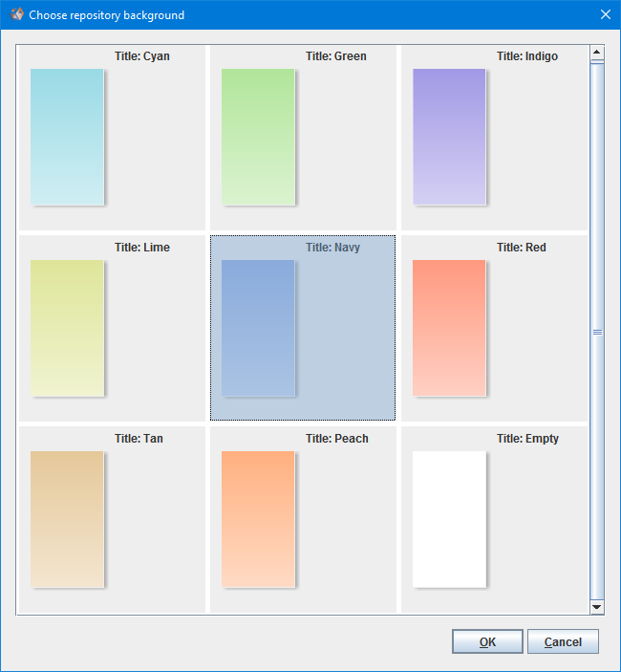Pick the Peach color swatch
The width and height of the screenshot is (621, 672).
tap(258, 519)
